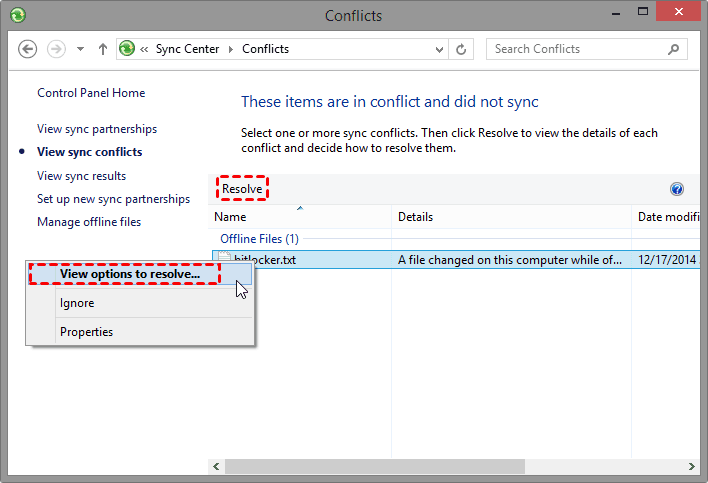The width and height of the screenshot is (708, 483).
Task: Click the Sync Center icon in address bar
Action: pyautogui.click(x=127, y=49)
